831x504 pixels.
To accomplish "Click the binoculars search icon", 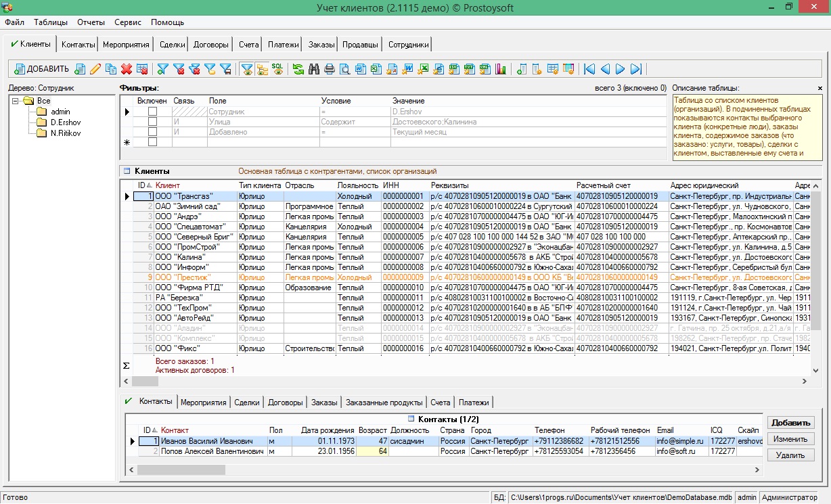I will [314, 68].
